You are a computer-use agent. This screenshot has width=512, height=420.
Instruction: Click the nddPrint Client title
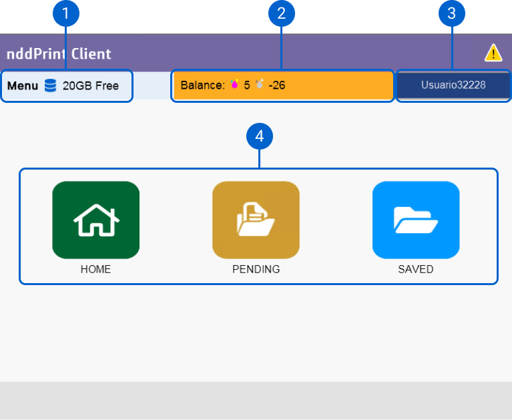click(x=59, y=53)
